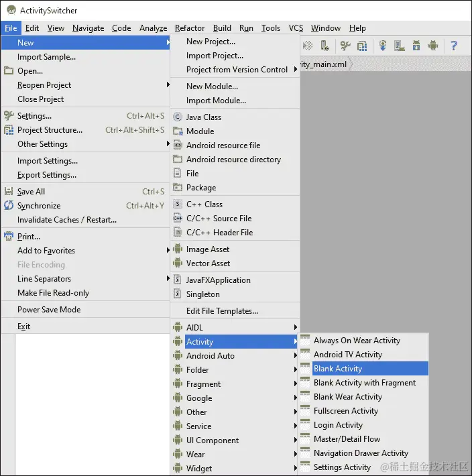Image resolution: width=472 pixels, height=476 pixels.
Task: Click the AIDL android icon
Action: click(178, 327)
